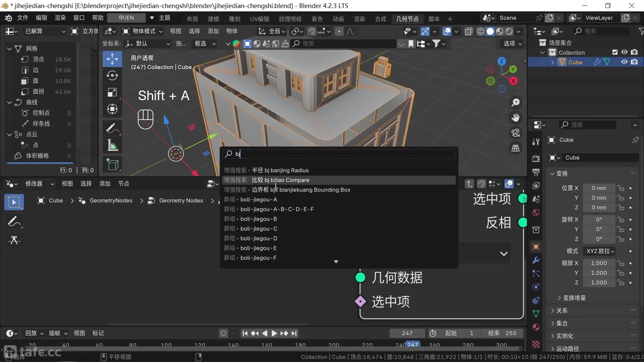Click the play animation button

(274, 333)
